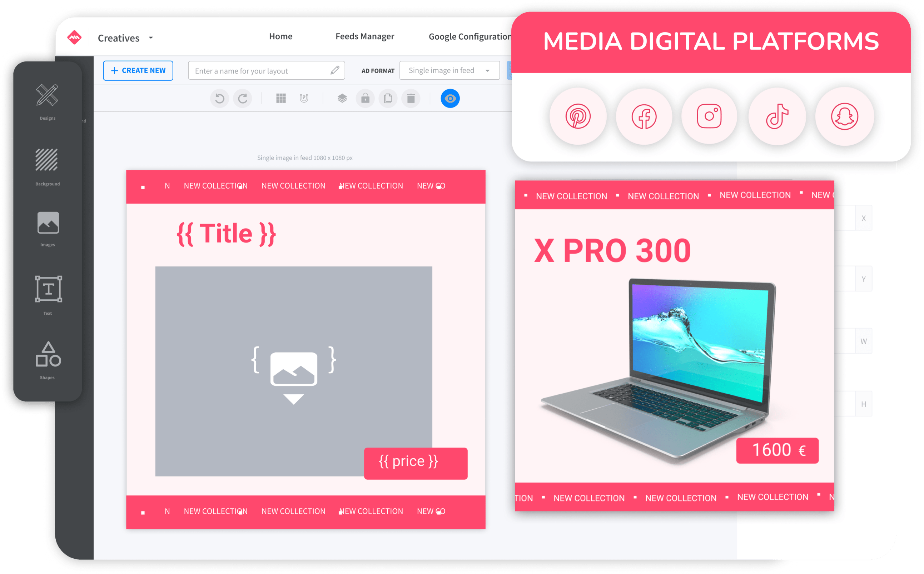Select the layers panel icon
The image size is (924, 574).
(x=343, y=98)
